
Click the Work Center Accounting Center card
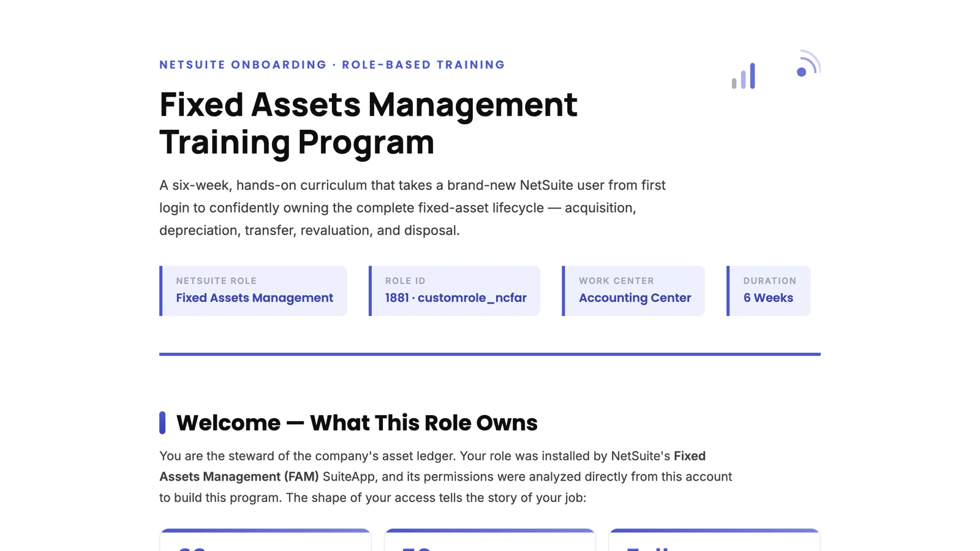click(633, 291)
